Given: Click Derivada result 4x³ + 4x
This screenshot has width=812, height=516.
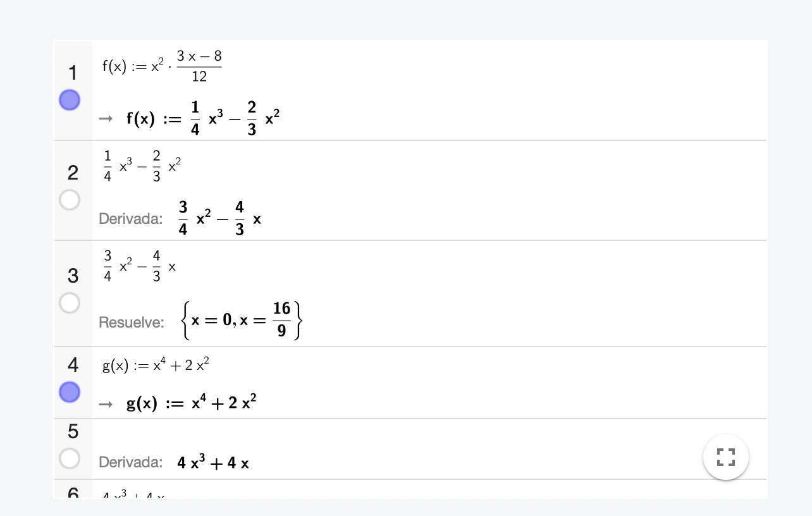Looking at the screenshot, I should (x=213, y=462).
